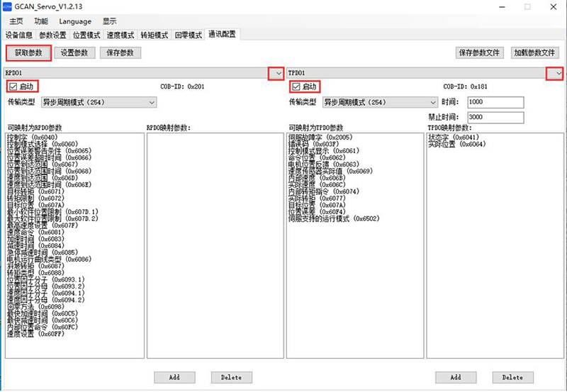
Task: Expand the RPDO1 selector dropdown arrow
Action: 276,73
